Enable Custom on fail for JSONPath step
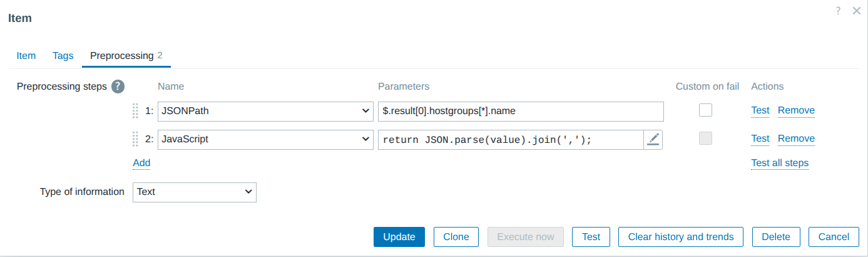This screenshot has height=257, width=868. click(x=706, y=110)
